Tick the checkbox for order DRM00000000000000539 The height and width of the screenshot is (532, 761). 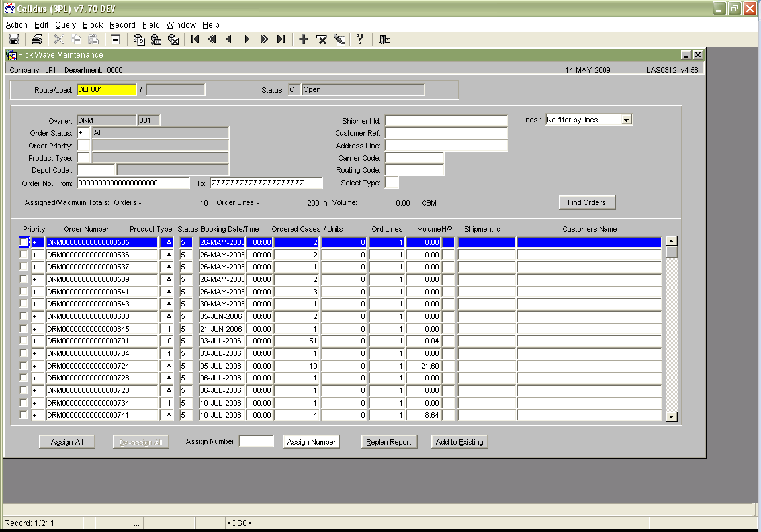24,279
